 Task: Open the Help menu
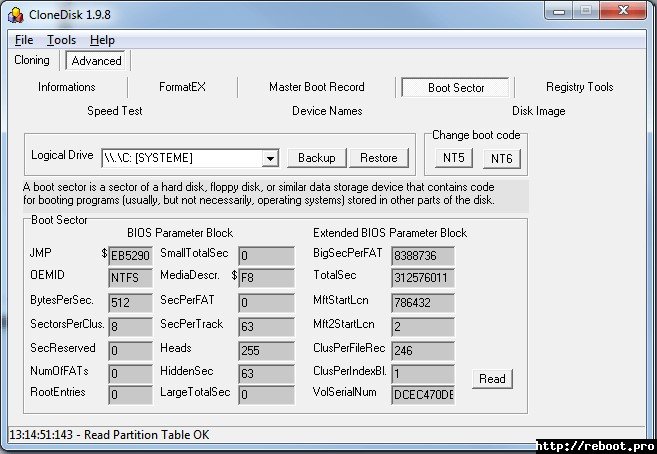coord(102,40)
